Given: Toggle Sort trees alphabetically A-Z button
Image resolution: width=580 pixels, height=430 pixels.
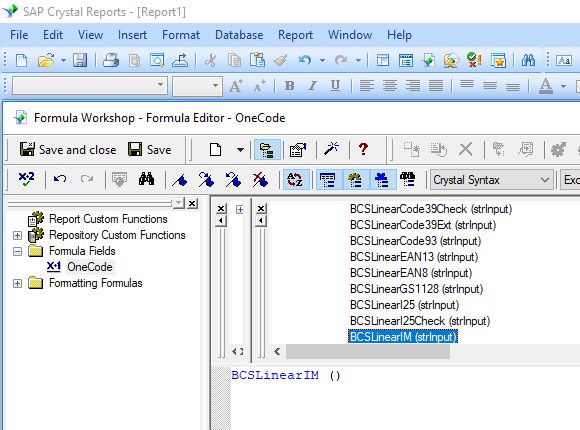Looking at the screenshot, I should tap(295, 180).
